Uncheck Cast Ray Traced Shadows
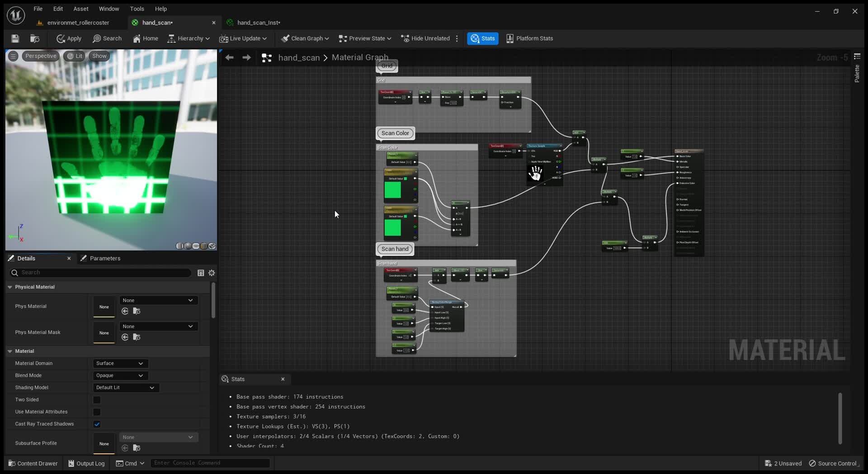Screen dimensions: 868x474 click(97, 424)
